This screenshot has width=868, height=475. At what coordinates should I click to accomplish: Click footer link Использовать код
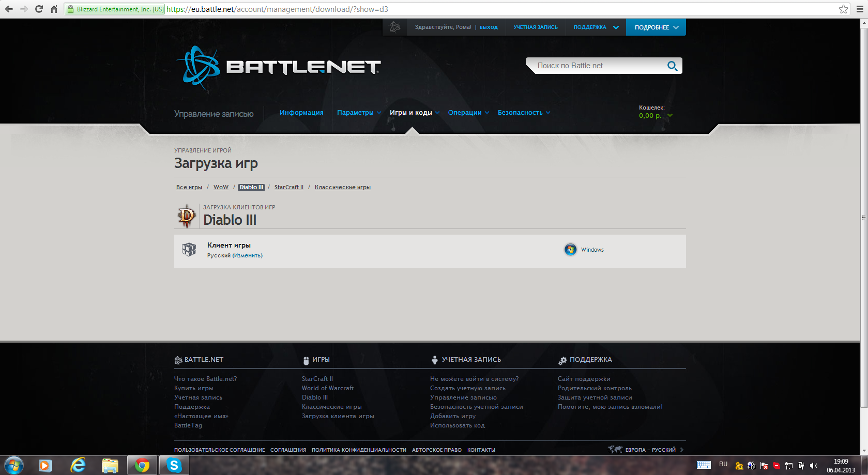click(458, 425)
